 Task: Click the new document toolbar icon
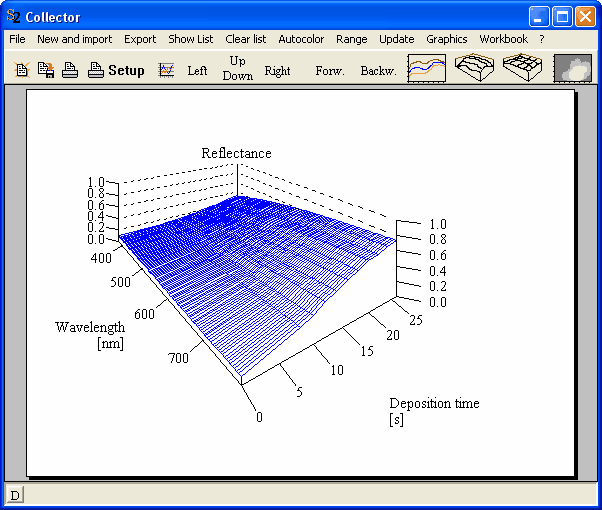pos(22,70)
